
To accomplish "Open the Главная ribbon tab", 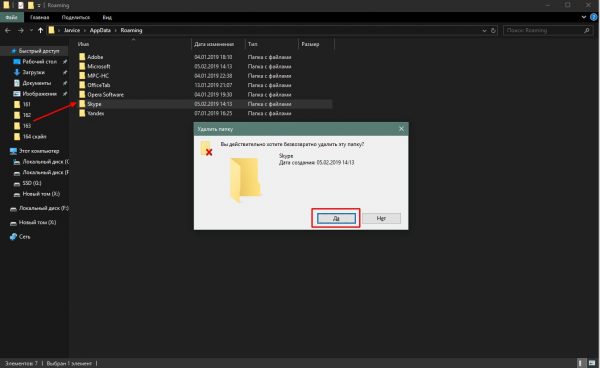I will click(39, 17).
